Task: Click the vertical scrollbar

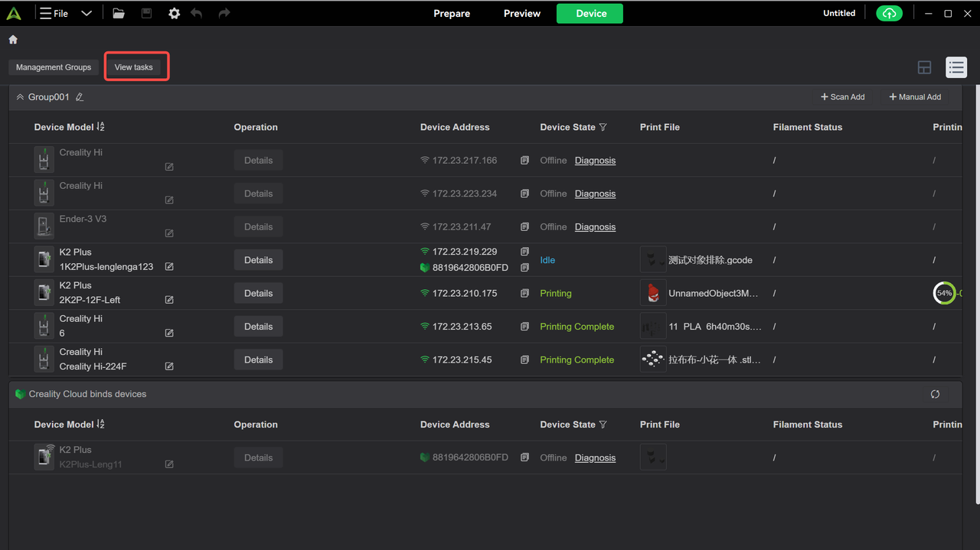Action: (977, 295)
